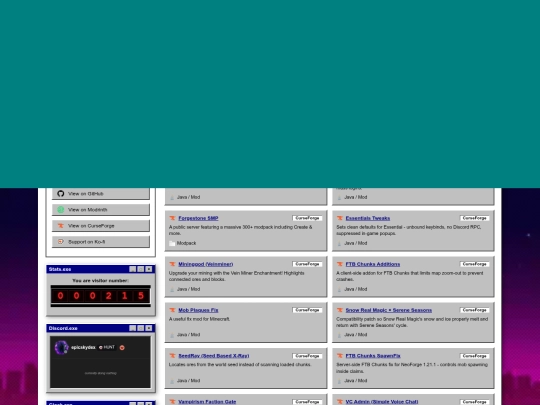Select the 'You are visitor number:' text
Image resolution: width=540 pixels, height=405 pixels.
pos(101,281)
